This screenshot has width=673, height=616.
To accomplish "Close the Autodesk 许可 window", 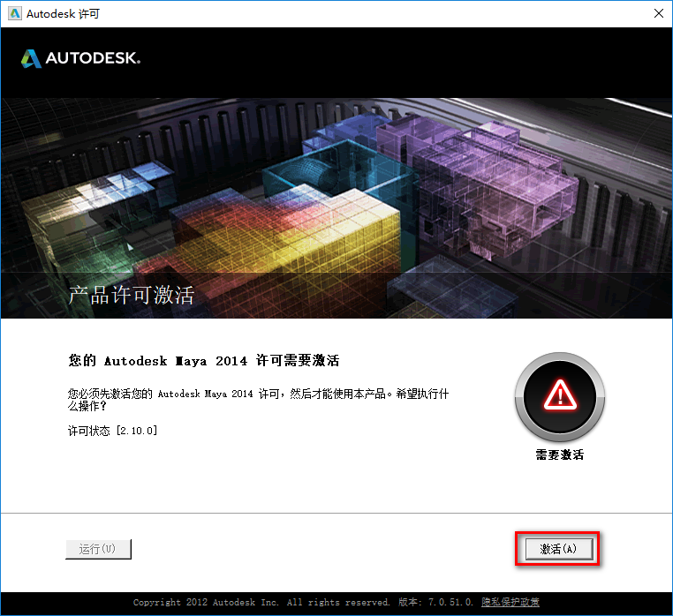I will [658, 13].
